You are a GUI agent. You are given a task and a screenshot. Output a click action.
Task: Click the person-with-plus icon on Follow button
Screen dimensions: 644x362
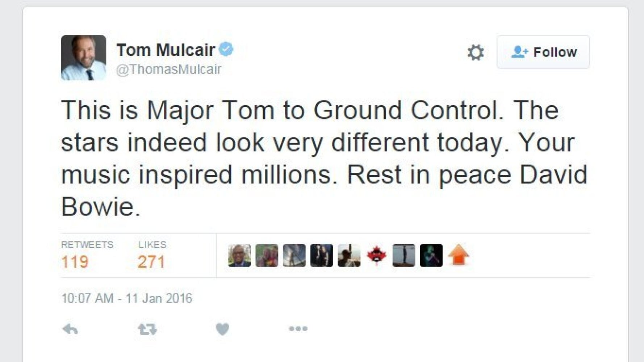519,52
